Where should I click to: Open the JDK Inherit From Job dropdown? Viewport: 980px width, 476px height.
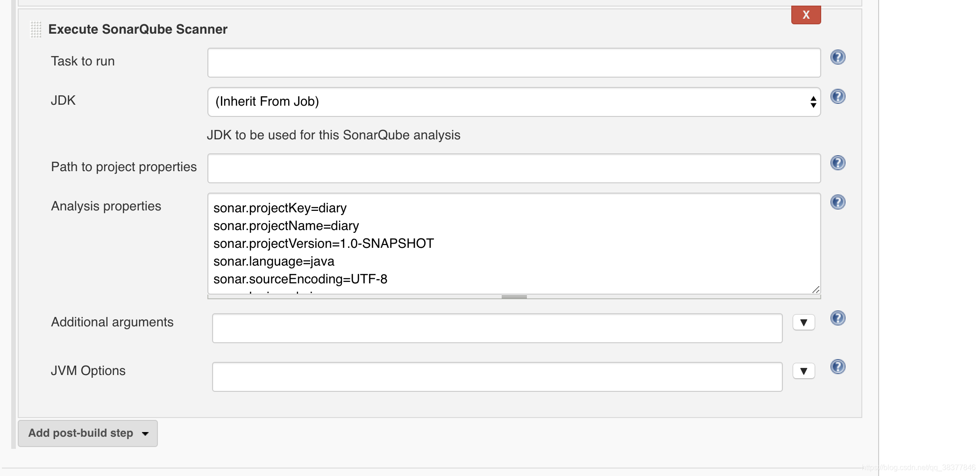(514, 102)
